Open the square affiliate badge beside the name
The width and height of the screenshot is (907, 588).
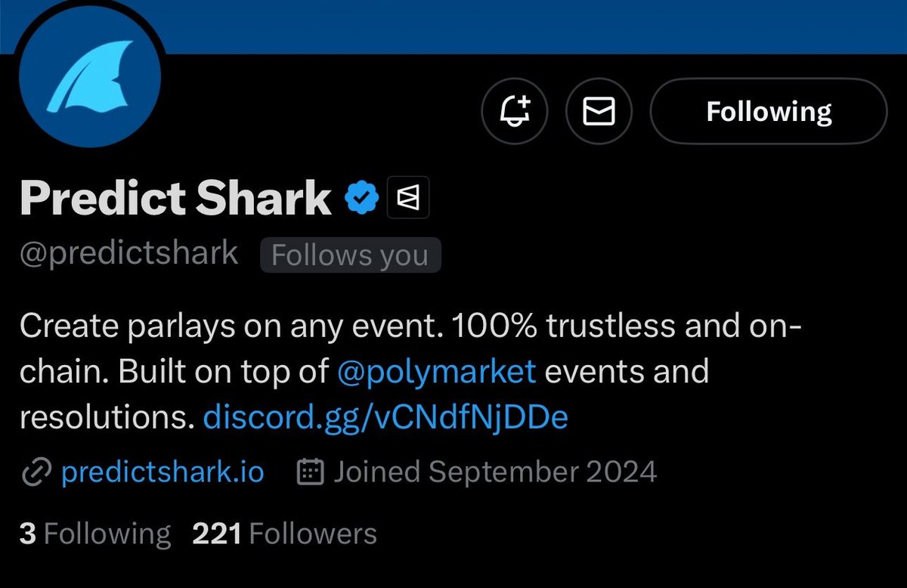[x=408, y=198]
